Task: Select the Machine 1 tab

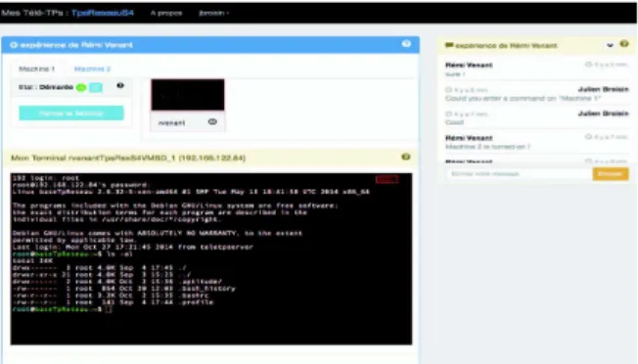Action: (x=36, y=68)
